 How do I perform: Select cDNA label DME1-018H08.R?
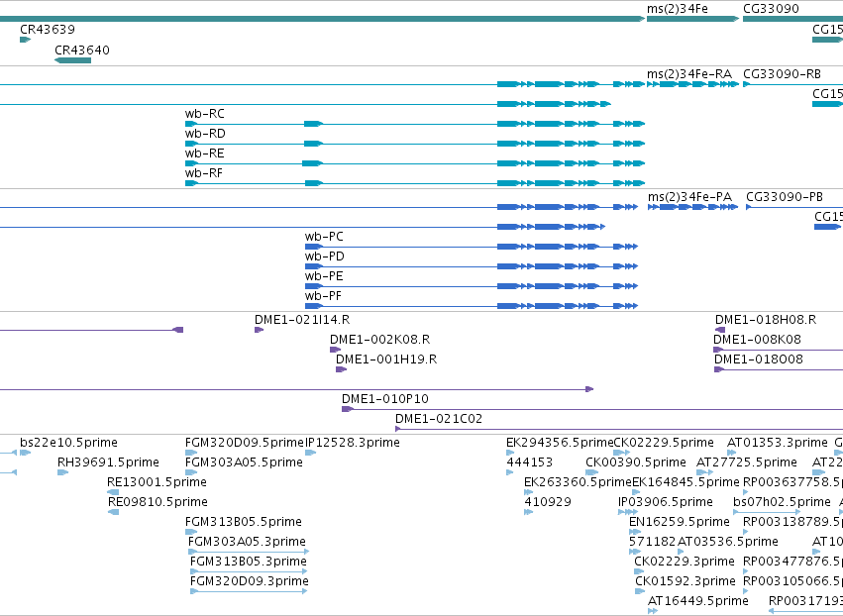766,319
